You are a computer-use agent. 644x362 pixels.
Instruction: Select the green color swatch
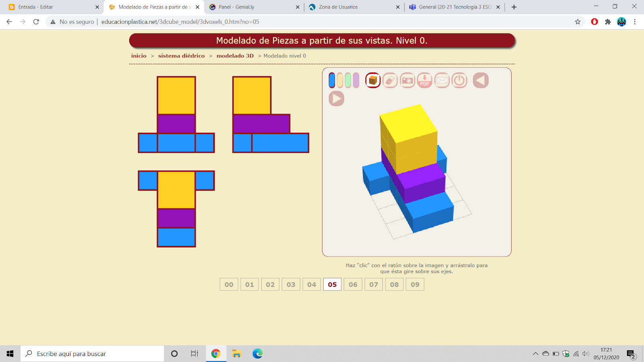348,80
